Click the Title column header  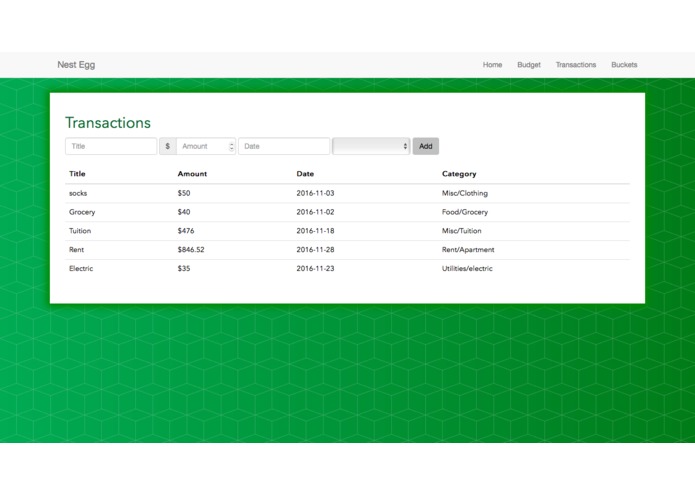pyautogui.click(x=77, y=174)
